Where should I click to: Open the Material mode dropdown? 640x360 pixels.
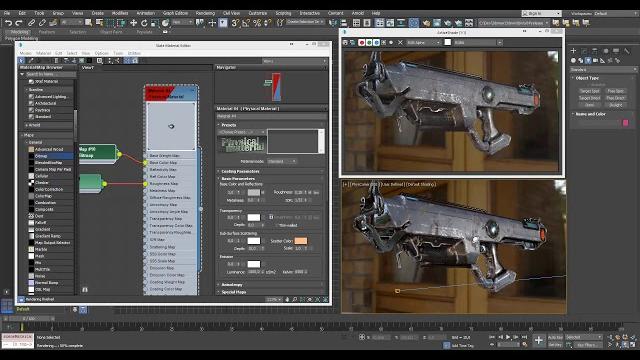pyautogui.click(x=282, y=162)
